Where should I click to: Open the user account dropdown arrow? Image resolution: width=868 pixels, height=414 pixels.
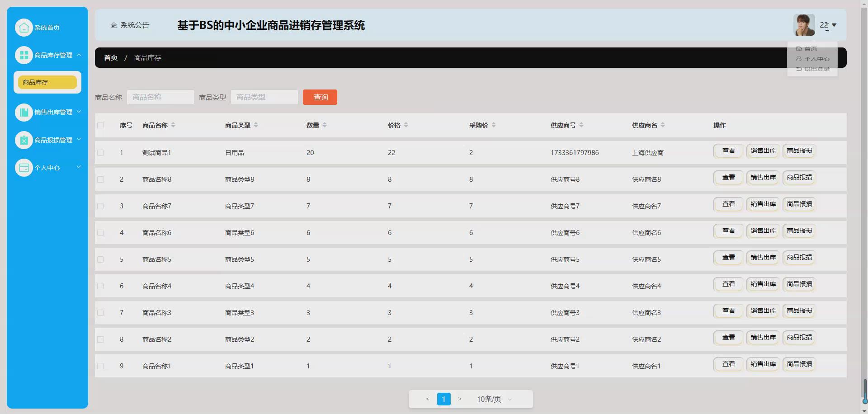click(834, 25)
